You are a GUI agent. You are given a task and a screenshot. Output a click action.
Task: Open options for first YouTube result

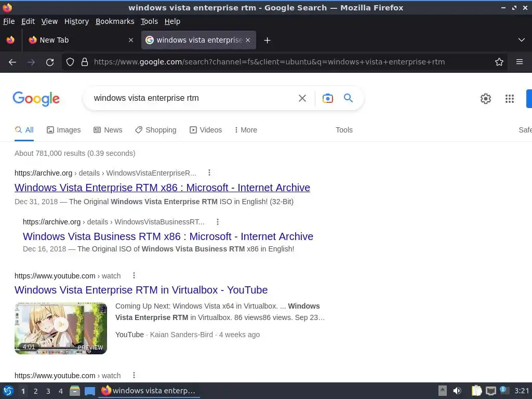(134, 275)
